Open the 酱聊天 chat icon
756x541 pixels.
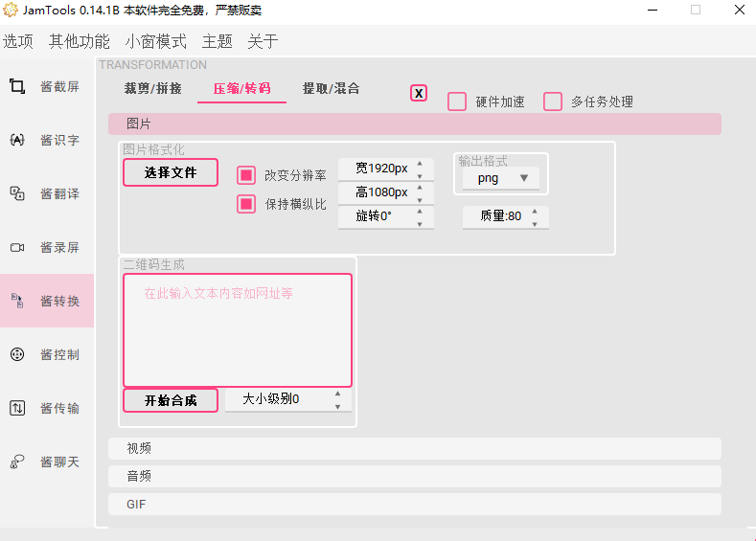click(x=17, y=462)
